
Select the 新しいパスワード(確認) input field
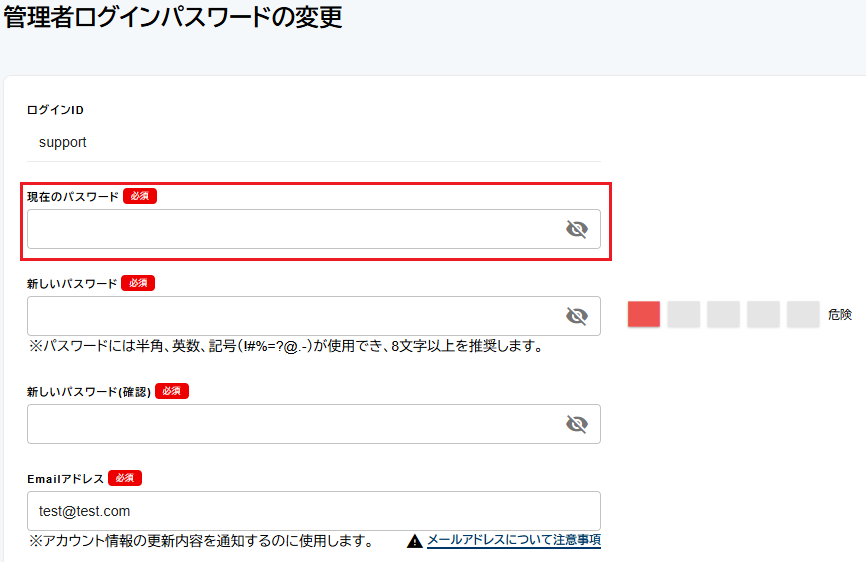[290, 424]
